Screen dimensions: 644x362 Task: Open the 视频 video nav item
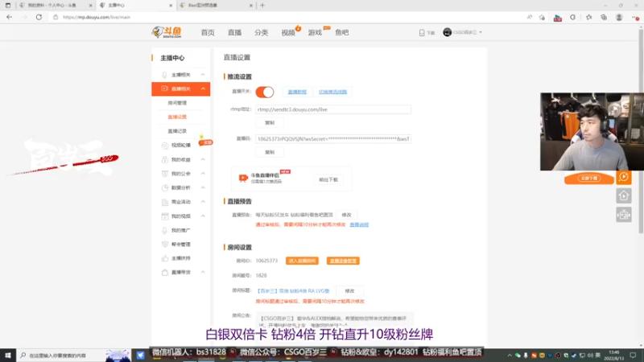(x=288, y=32)
